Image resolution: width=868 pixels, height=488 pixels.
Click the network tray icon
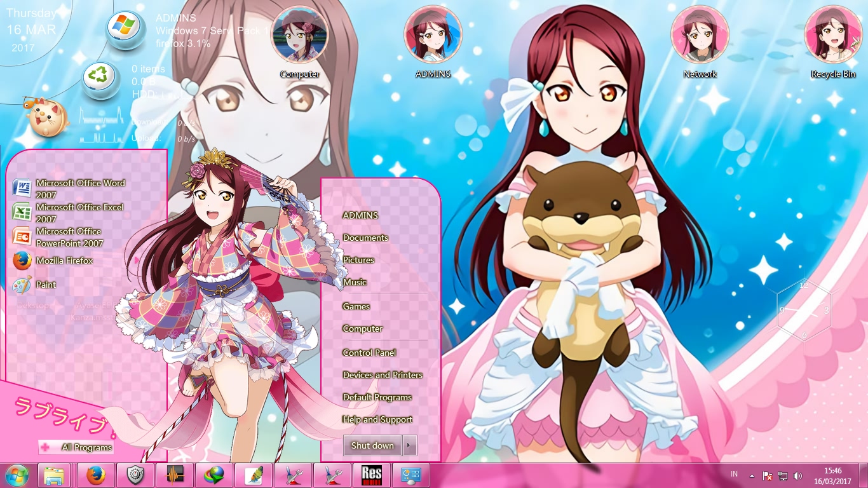point(783,475)
